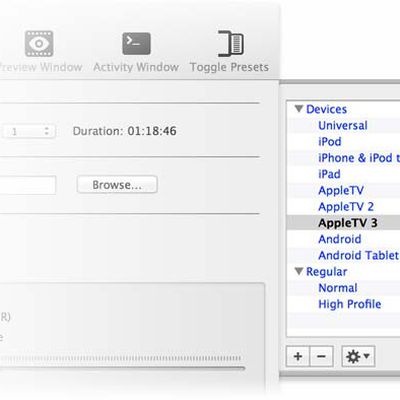This screenshot has width=400, height=400.
Task: Collapse the Regular preset group
Action: point(299,271)
